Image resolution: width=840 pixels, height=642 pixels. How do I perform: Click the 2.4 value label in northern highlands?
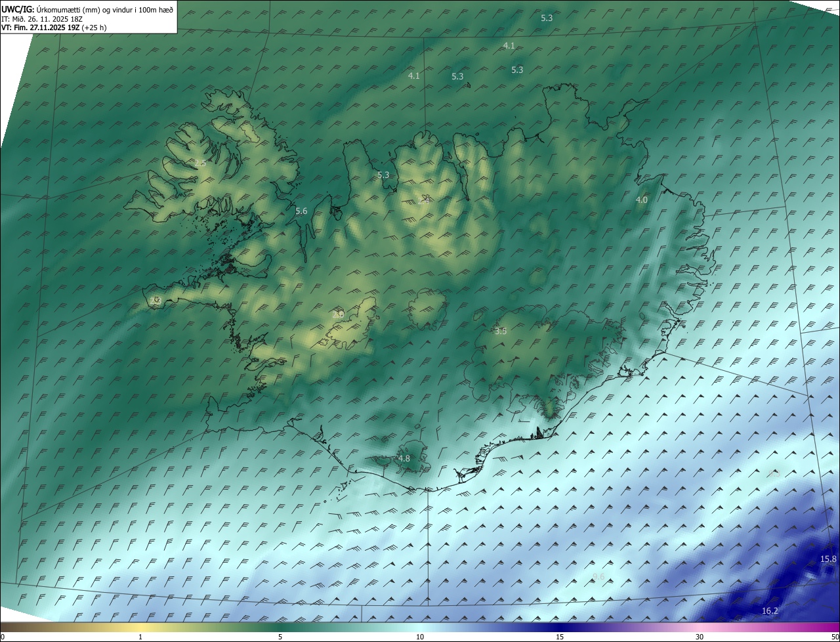(x=424, y=200)
